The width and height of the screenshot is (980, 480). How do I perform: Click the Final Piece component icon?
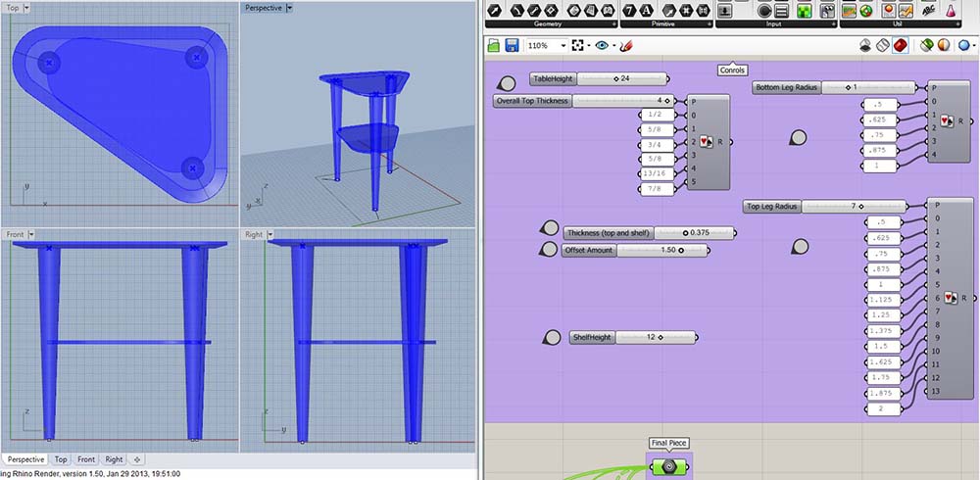[x=668, y=468]
